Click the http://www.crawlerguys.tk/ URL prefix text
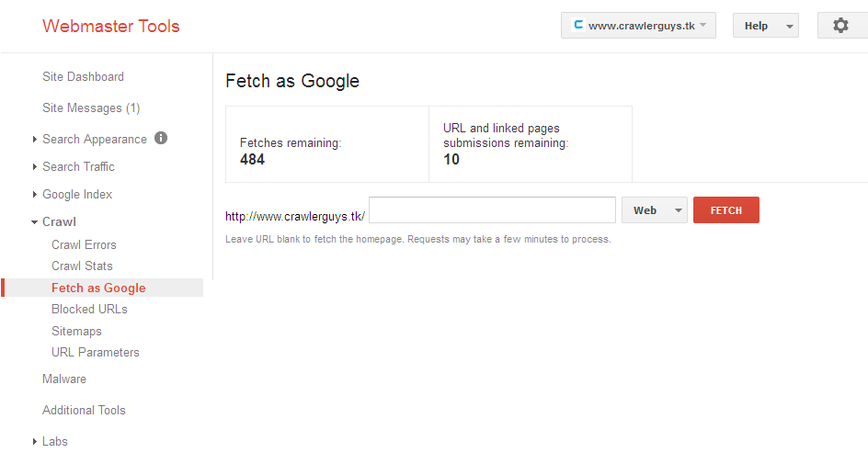 coord(295,216)
